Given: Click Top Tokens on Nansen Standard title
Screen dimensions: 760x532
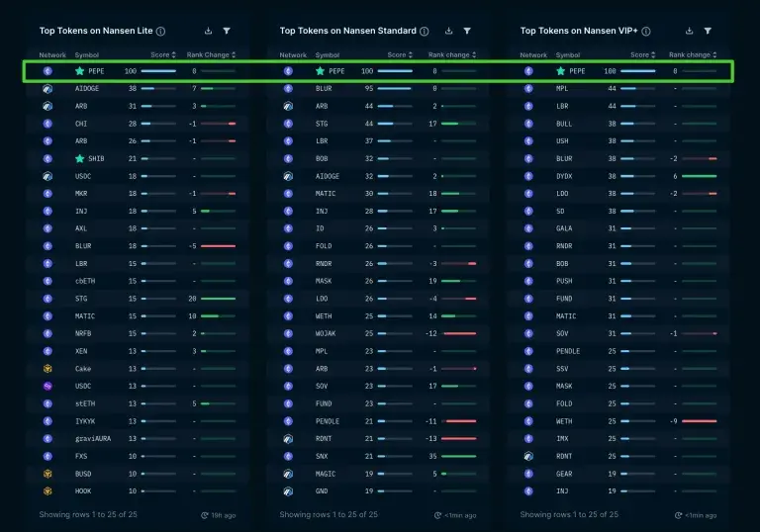Looking at the screenshot, I should pos(348,31).
